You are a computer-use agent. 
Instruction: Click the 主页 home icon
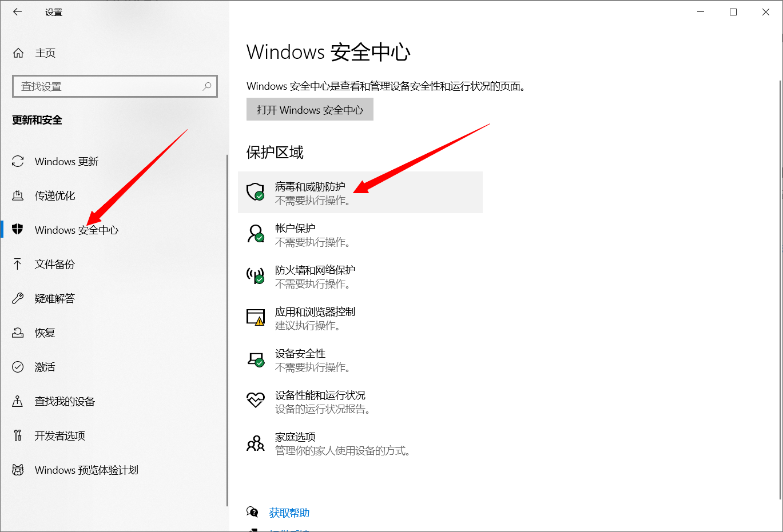tap(18, 53)
